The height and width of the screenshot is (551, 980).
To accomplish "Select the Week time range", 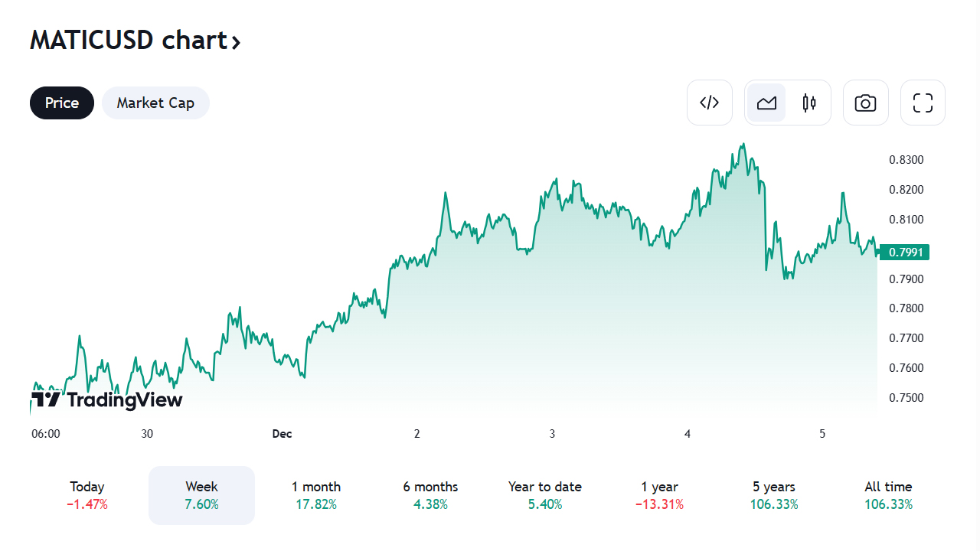I will [x=201, y=495].
